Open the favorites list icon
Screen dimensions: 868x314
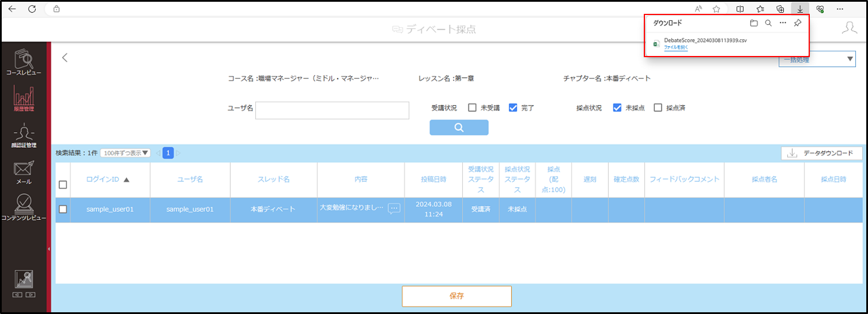pos(760,9)
